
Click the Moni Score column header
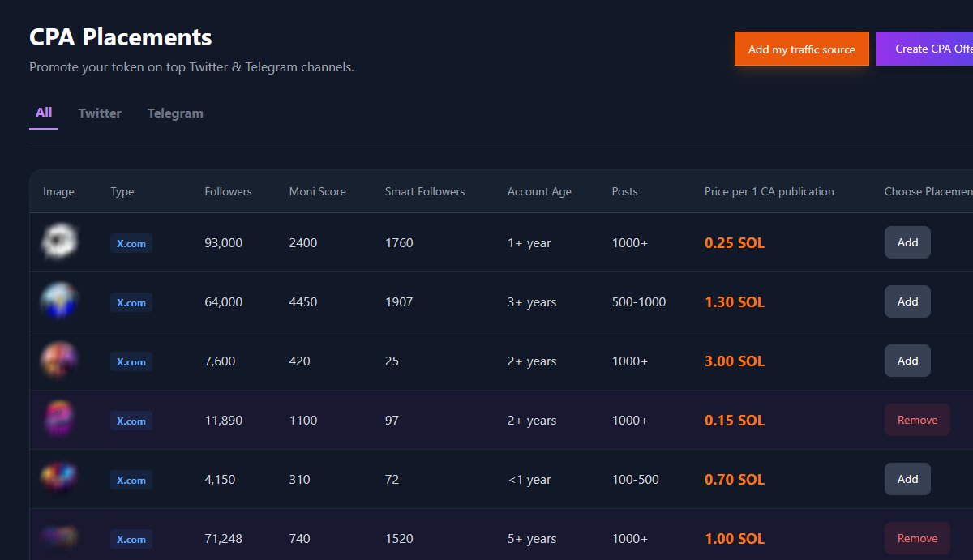click(317, 191)
